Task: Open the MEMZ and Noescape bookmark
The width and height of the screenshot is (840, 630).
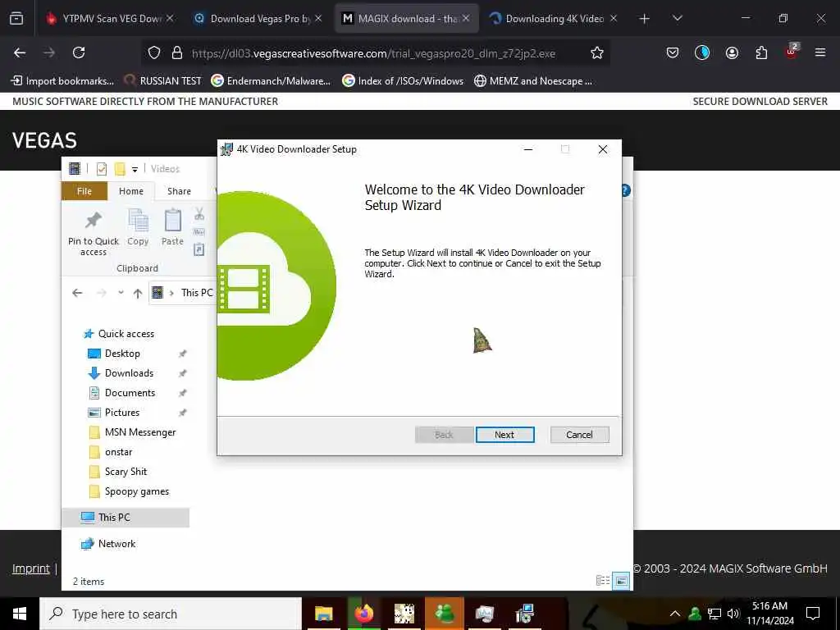Action: [533, 81]
